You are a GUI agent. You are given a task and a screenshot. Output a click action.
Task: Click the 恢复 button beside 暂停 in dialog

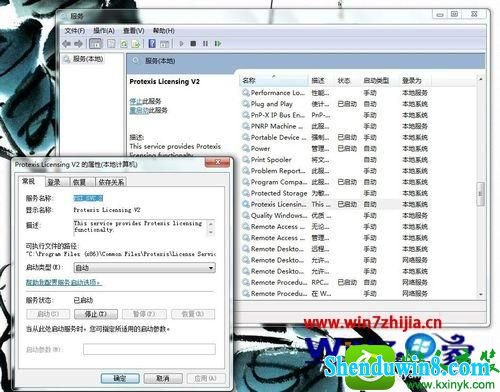coord(193,314)
